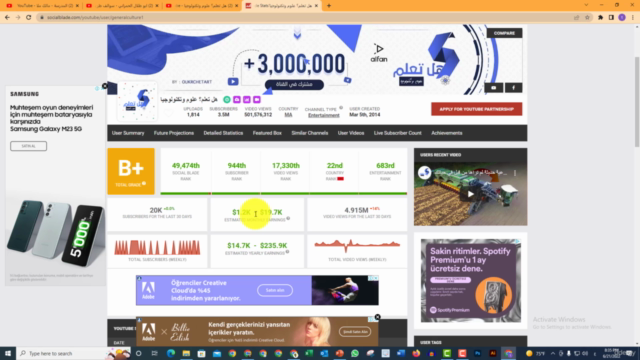The width and height of the screenshot is (640, 360).
Task: Click Satın alın button in Adobe Creative Cloud ad
Action: click(x=275, y=290)
